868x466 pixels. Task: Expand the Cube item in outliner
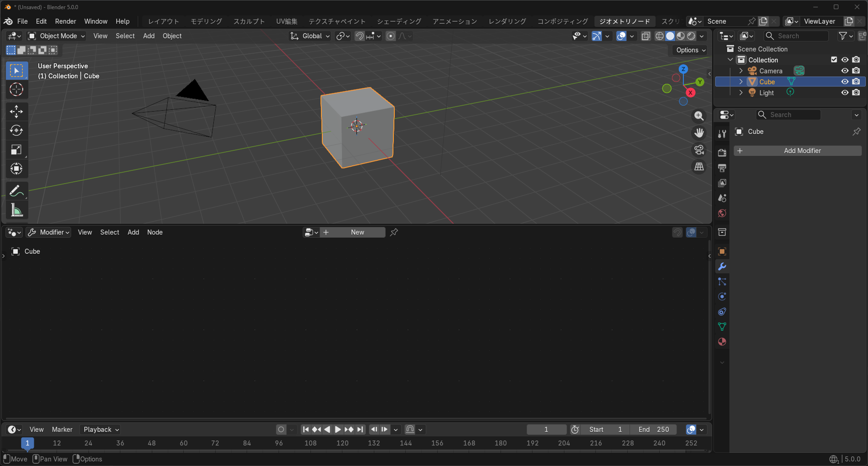pos(741,82)
